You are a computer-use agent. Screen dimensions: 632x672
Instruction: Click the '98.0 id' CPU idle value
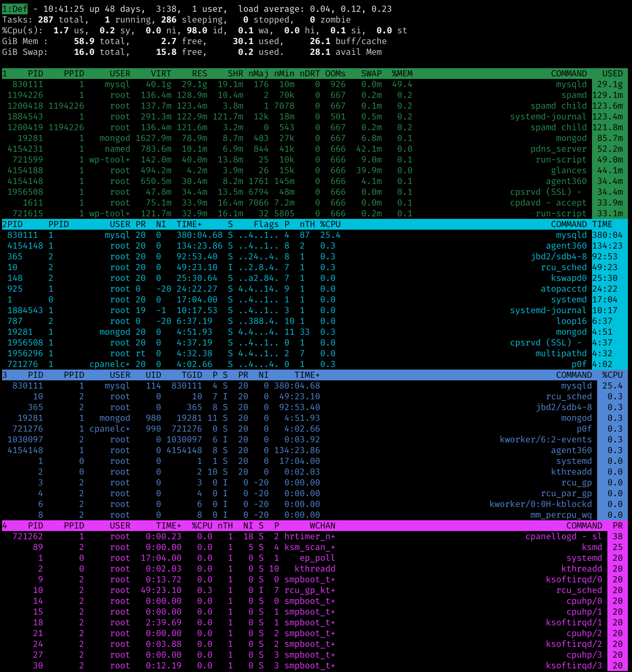[x=205, y=30]
